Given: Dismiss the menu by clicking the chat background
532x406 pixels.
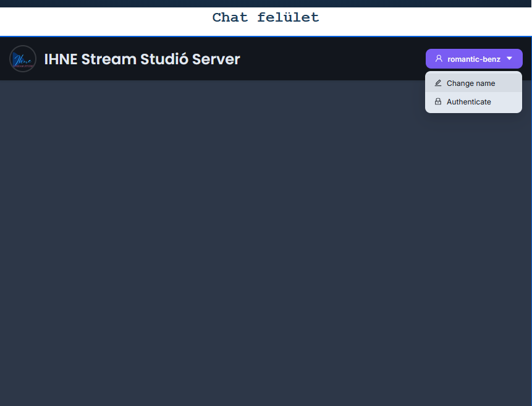Looking at the screenshot, I should click(x=247, y=247).
